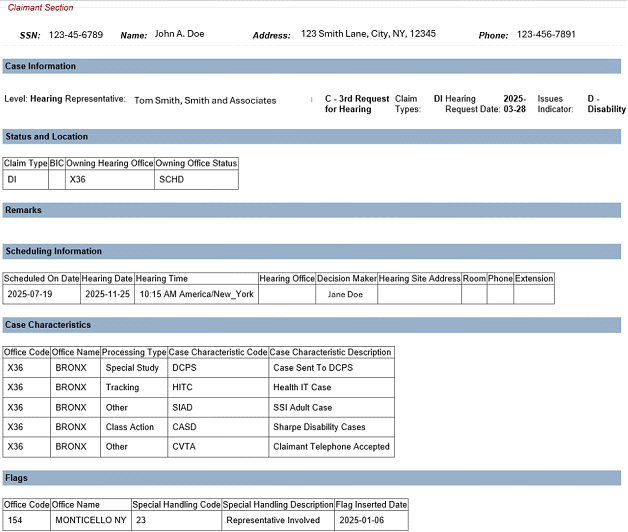This screenshot has height=532, width=628.
Task: Click the Sharpe Disability Cases description
Action: pyautogui.click(x=319, y=427)
